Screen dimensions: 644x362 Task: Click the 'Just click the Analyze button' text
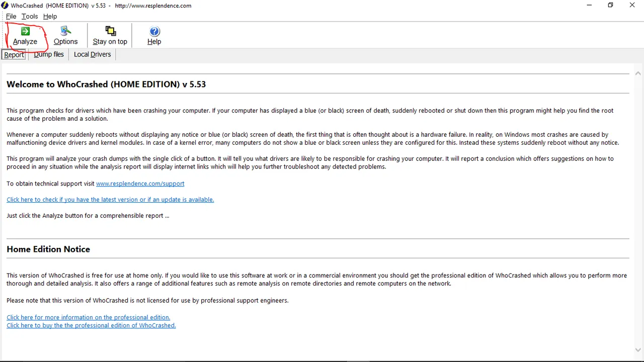[x=88, y=216]
